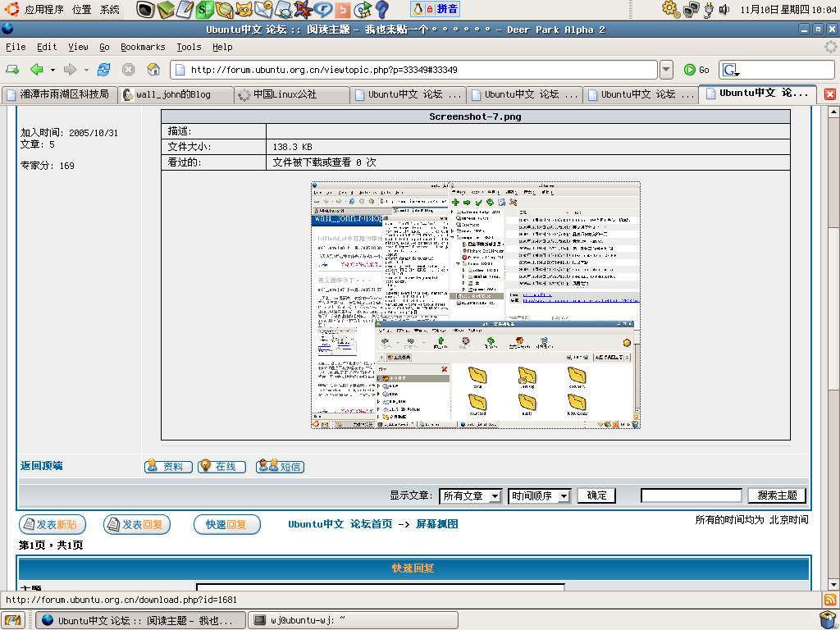The height and width of the screenshot is (630, 840).
Task: Open the web browser globe launcher
Action: 283,9
